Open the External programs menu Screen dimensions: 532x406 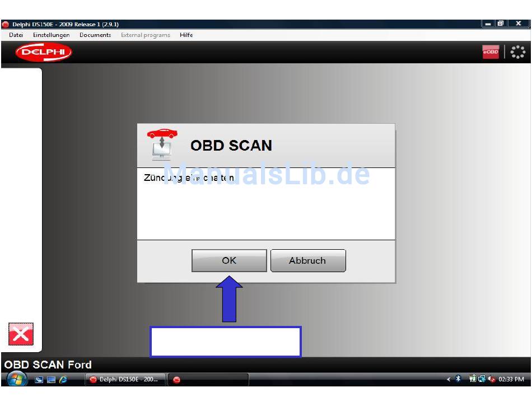(x=146, y=35)
